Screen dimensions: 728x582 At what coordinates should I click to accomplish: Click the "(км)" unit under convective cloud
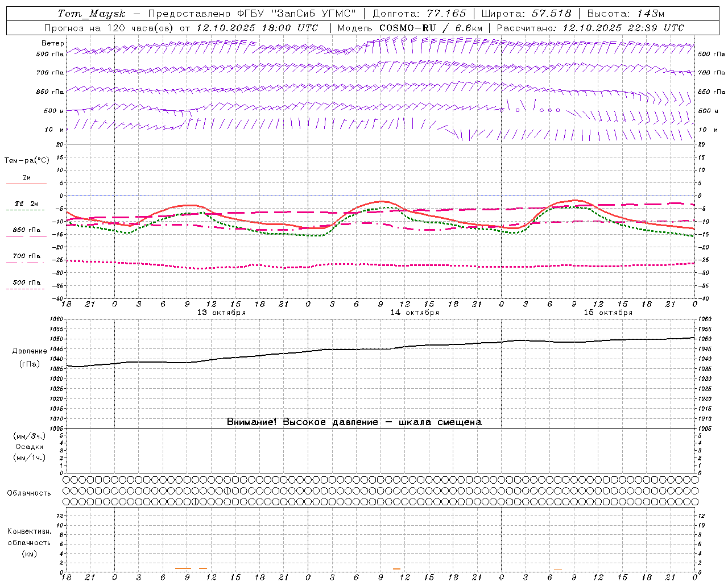click(x=29, y=554)
